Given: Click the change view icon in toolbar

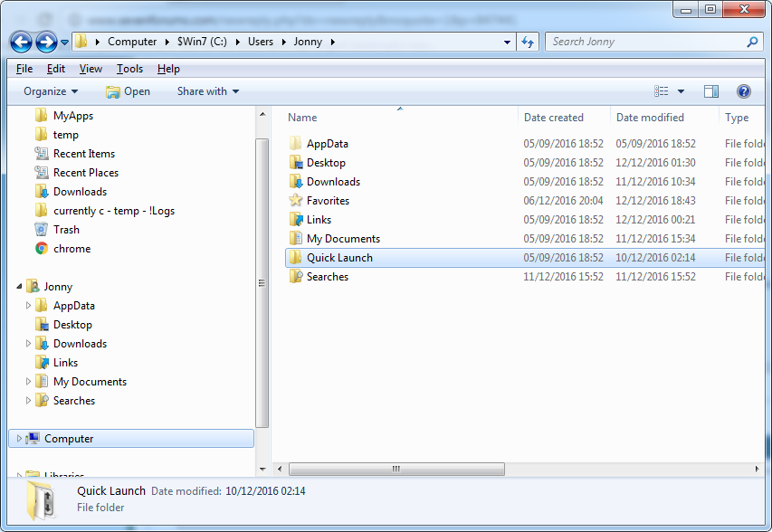Looking at the screenshot, I should (662, 91).
